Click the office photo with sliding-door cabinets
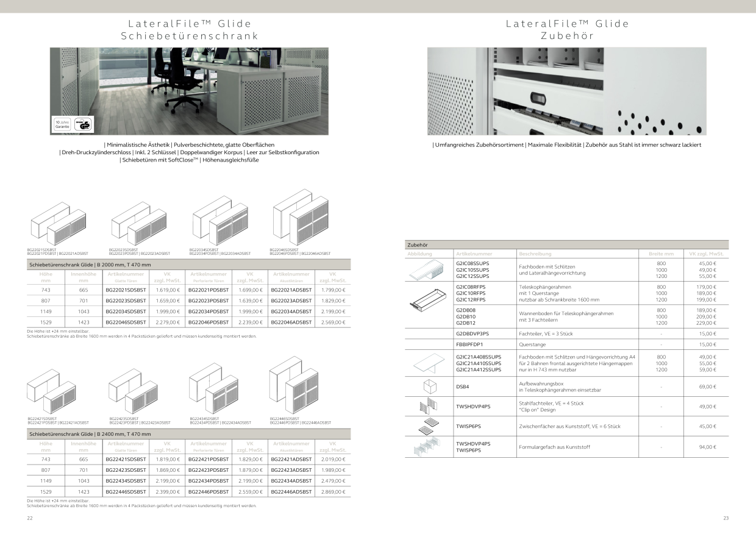This screenshot has height=534, width=756. coord(189,91)
